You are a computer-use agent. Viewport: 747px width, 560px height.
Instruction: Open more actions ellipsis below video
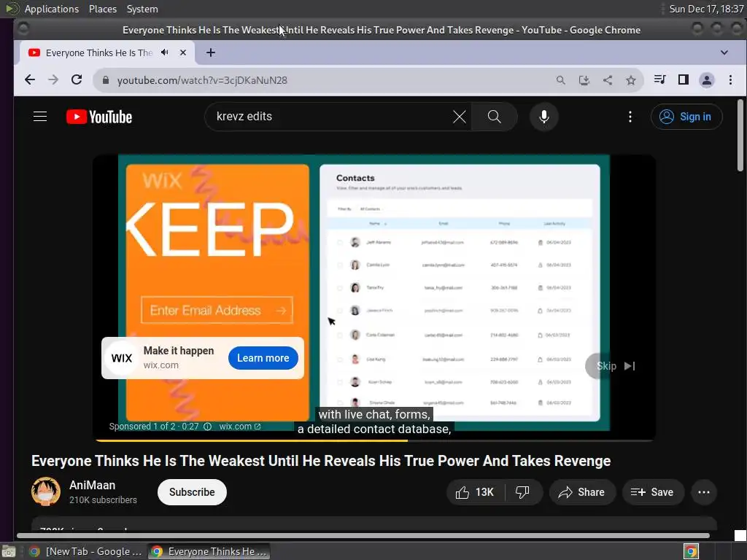(x=704, y=492)
